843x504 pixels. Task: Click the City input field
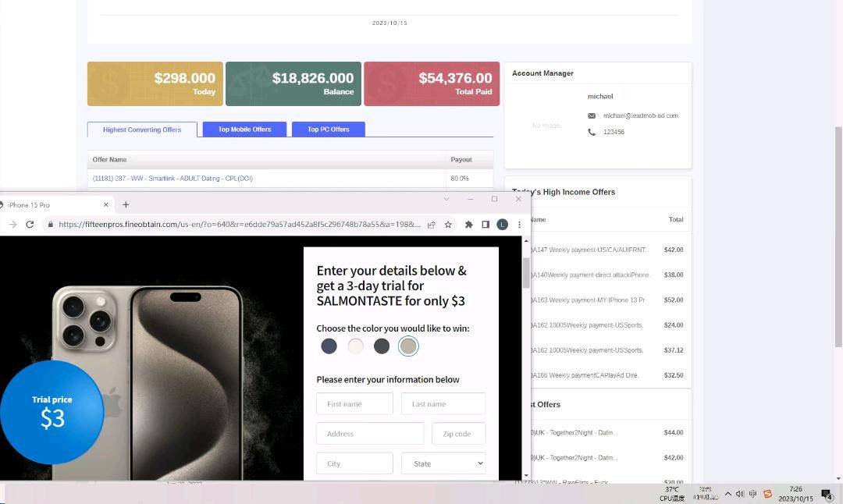coord(355,463)
